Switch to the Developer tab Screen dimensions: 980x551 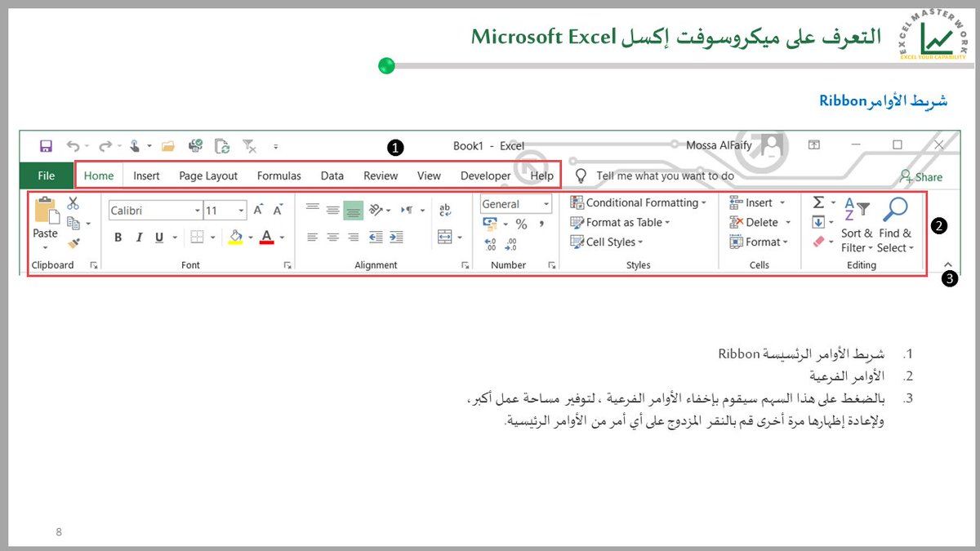(485, 176)
